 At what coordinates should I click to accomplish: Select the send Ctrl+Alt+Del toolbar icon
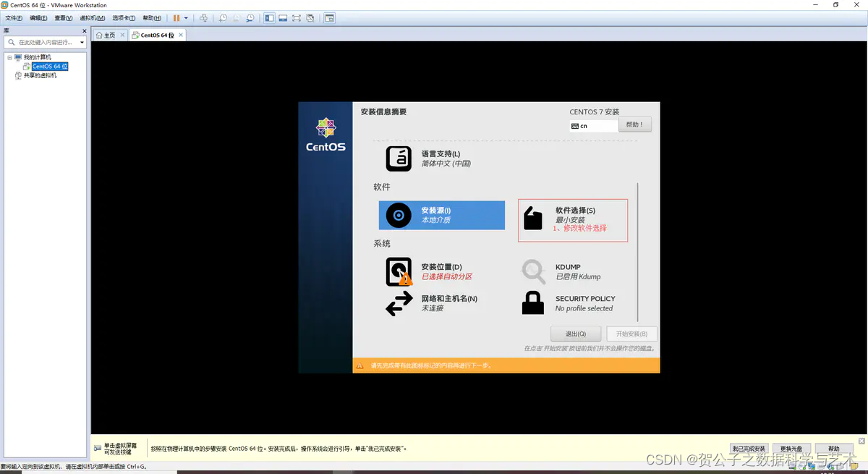[x=203, y=18]
